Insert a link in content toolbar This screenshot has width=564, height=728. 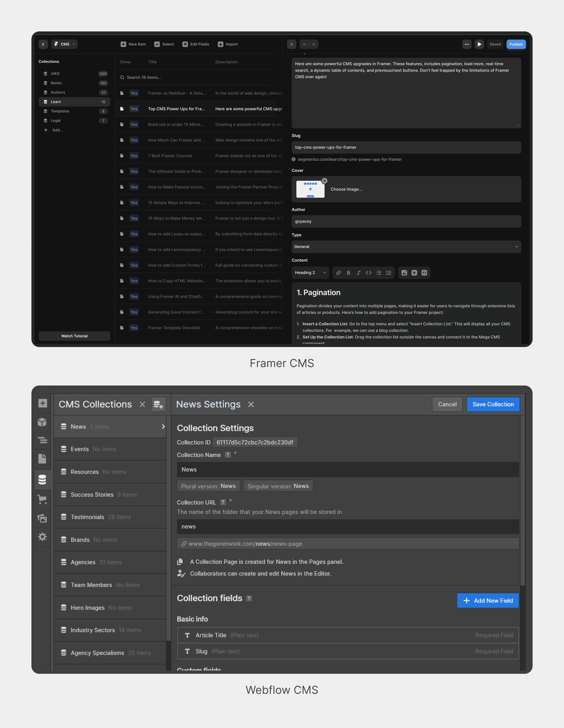(x=338, y=273)
